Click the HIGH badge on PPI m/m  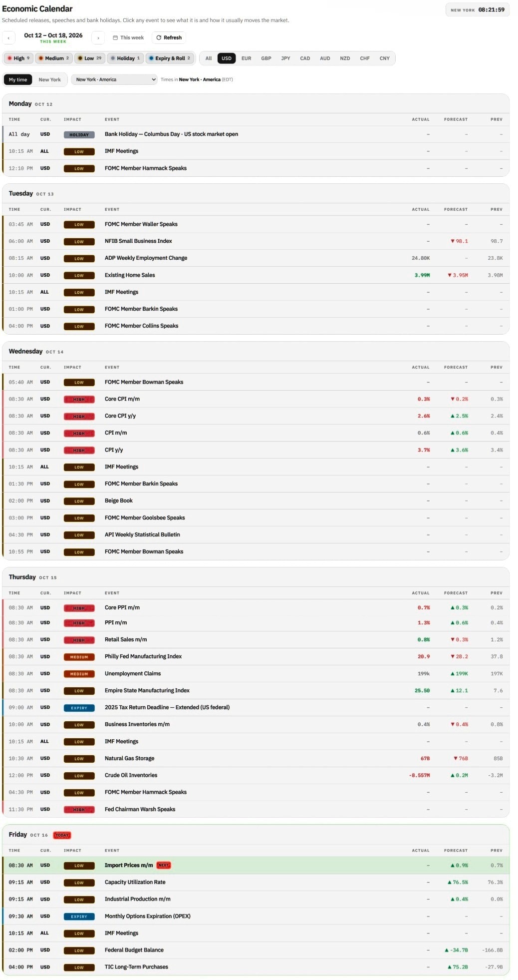point(79,623)
